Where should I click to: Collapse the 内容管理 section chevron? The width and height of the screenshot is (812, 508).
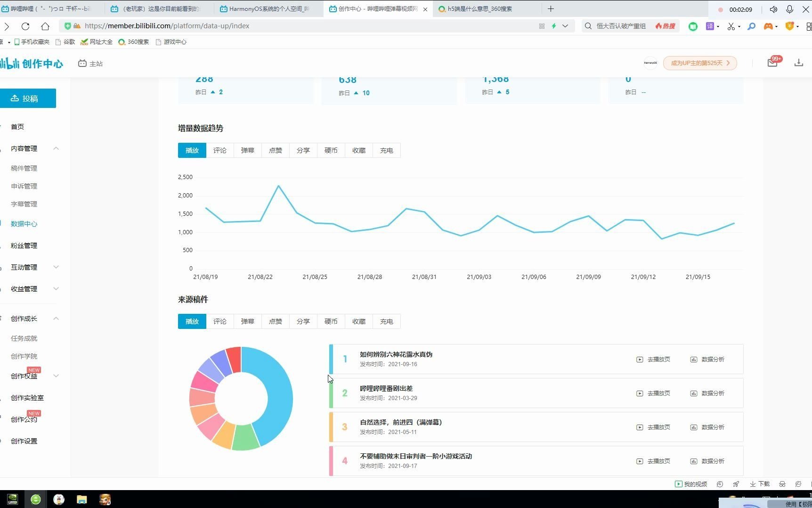(x=56, y=148)
